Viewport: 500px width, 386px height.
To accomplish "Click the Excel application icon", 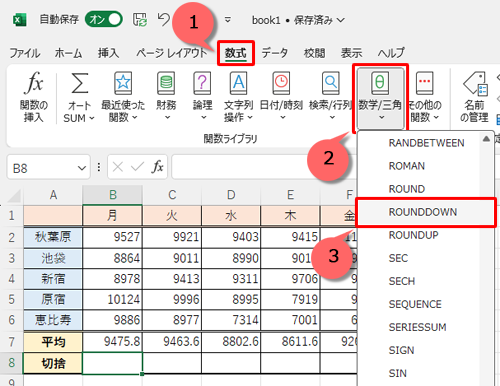I will [20, 20].
